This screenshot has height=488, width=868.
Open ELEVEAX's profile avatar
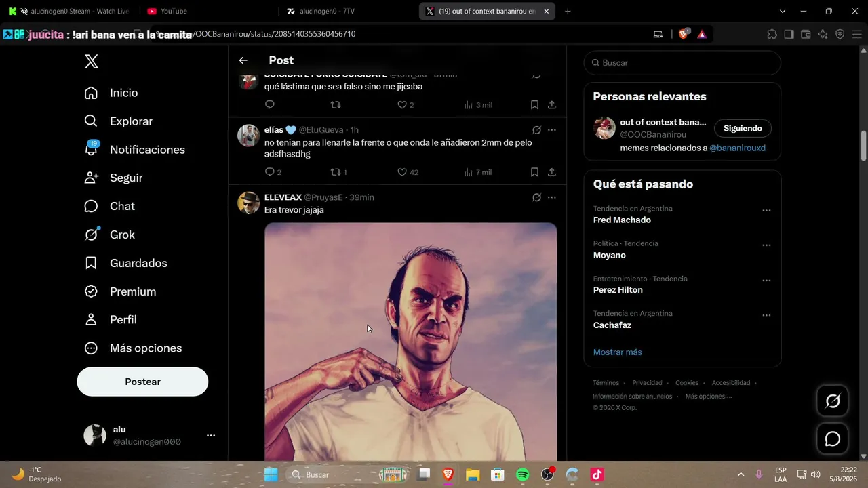(x=249, y=203)
